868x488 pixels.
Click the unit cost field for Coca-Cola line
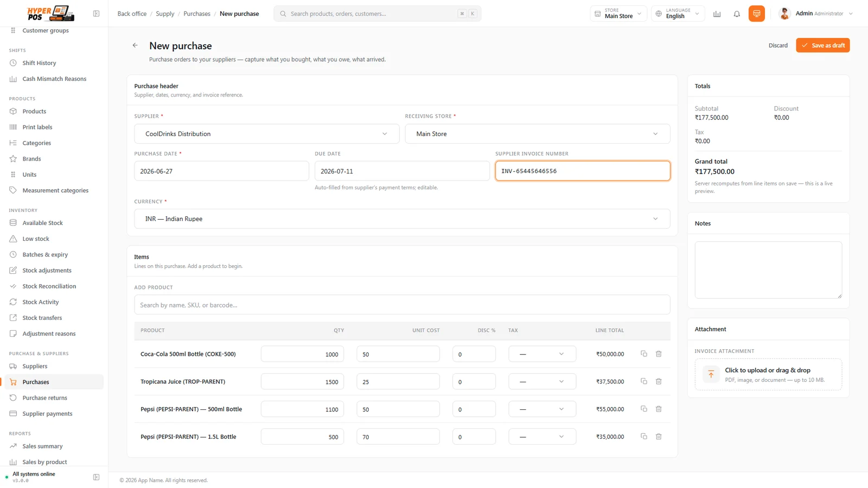click(x=398, y=354)
